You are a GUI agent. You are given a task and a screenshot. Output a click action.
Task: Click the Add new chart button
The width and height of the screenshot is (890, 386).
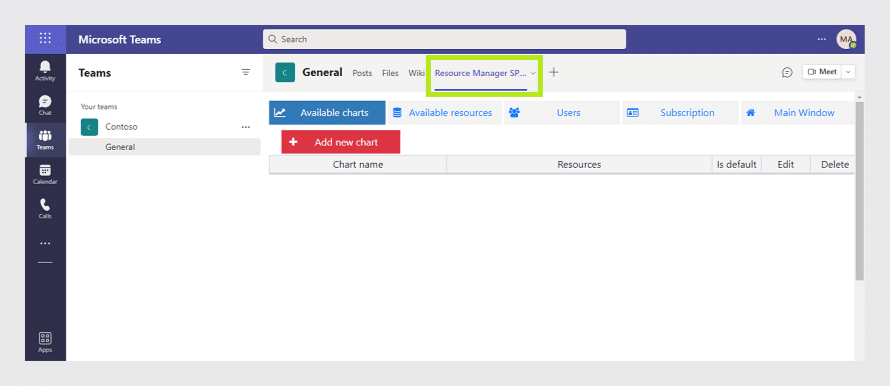click(341, 142)
